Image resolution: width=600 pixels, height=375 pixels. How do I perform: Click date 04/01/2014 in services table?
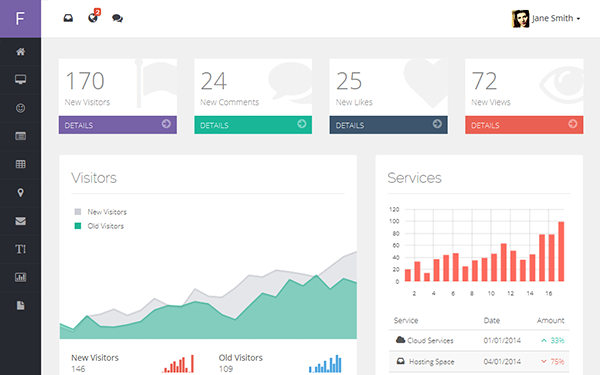pyautogui.click(x=502, y=362)
